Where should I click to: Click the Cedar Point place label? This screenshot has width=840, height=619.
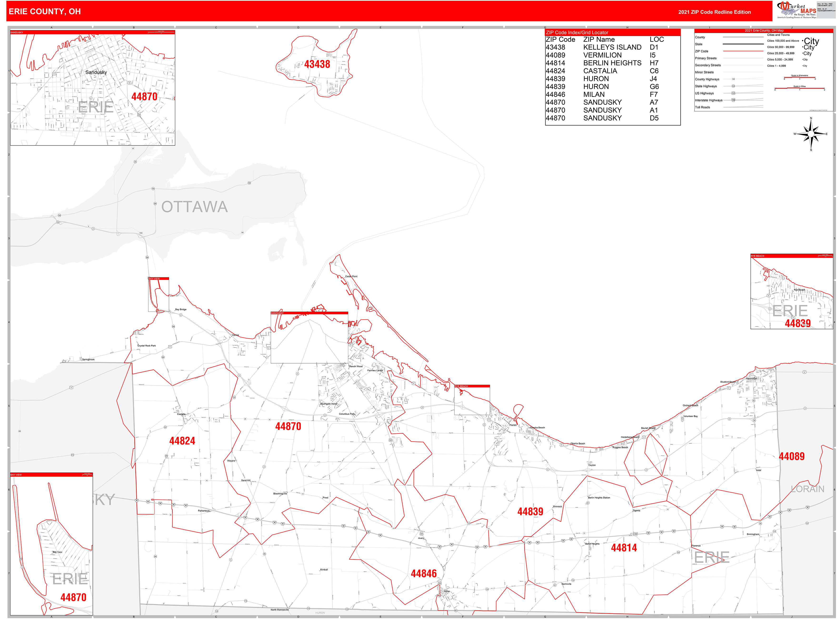click(x=351, y=276)
